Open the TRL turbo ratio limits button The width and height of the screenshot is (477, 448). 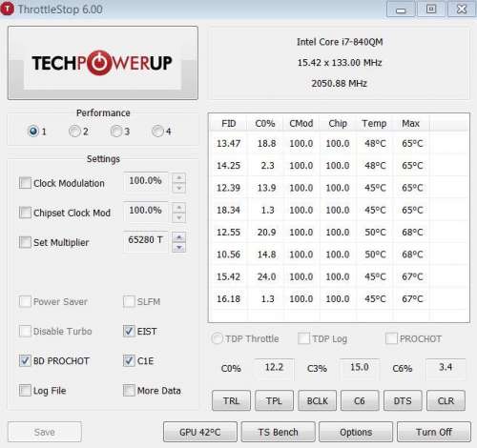[231, 400]
